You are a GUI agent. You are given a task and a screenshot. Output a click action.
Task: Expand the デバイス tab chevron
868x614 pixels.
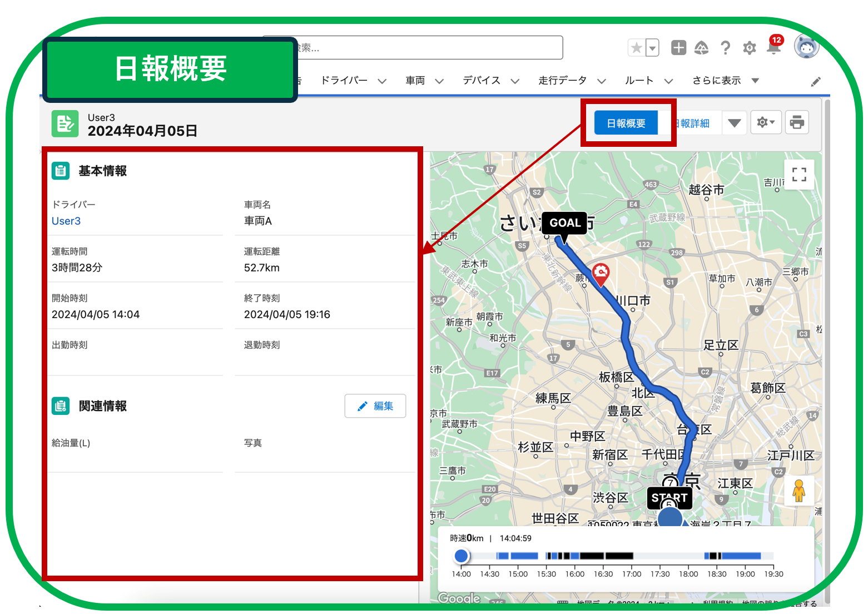pos(515,81)
